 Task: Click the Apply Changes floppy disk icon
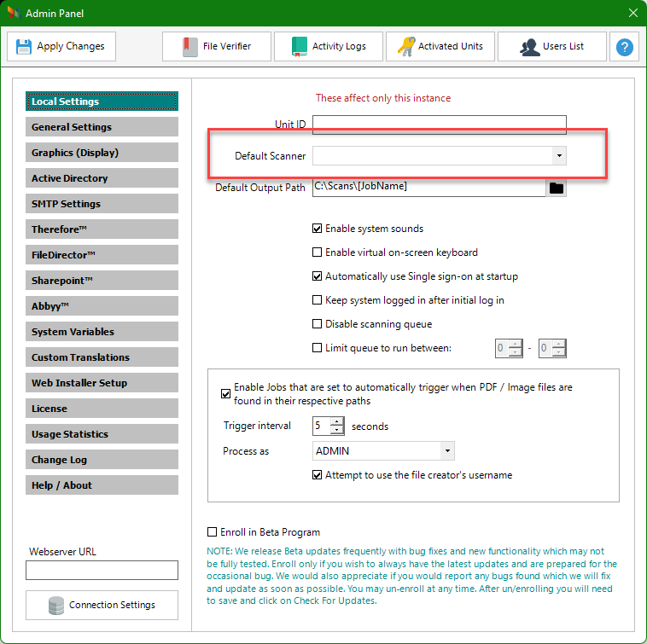tap(24, 47)
